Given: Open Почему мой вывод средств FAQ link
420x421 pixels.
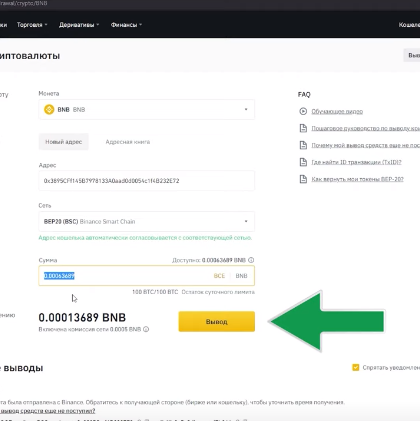Looking at the screenshot, I should point(366,145).
